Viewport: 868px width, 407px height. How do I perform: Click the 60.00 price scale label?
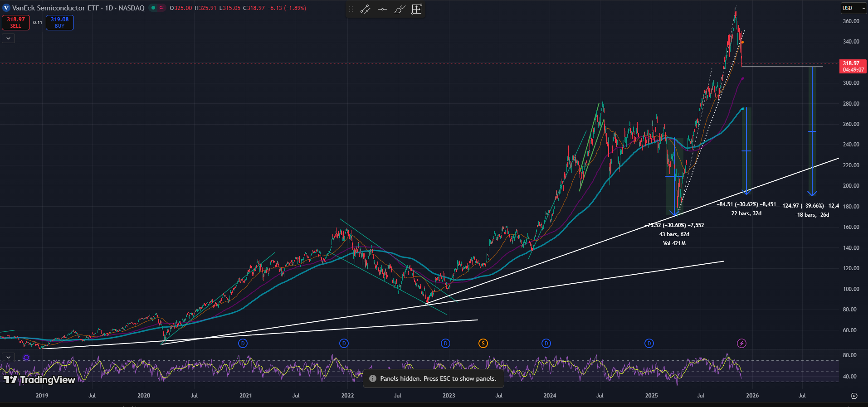coord(849,330)
